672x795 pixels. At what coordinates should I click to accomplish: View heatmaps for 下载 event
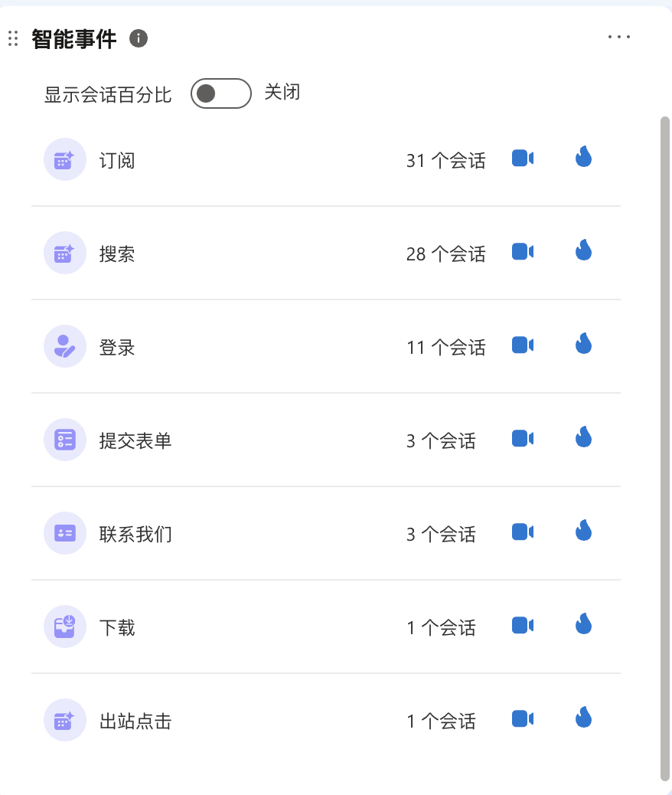(x=584, y=623)
